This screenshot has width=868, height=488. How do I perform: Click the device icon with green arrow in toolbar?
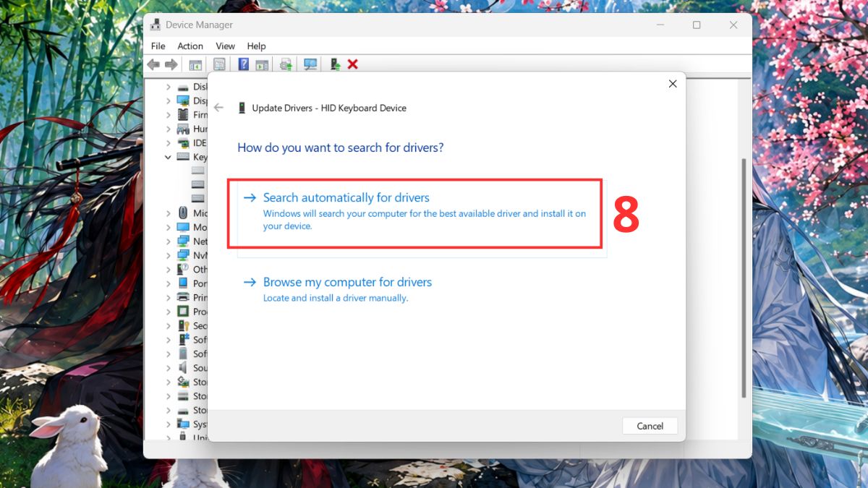tap(335, 64)
